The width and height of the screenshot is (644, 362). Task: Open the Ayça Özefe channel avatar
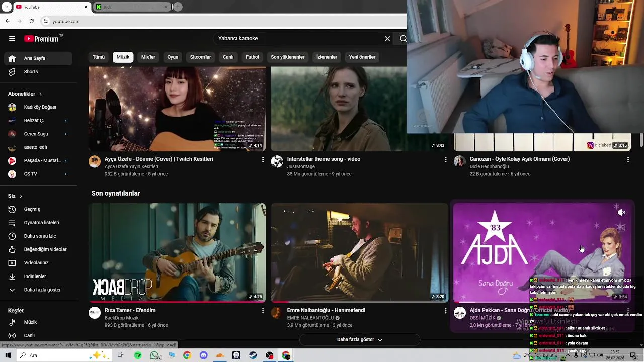pyautogui.click(x=95, y=161)
